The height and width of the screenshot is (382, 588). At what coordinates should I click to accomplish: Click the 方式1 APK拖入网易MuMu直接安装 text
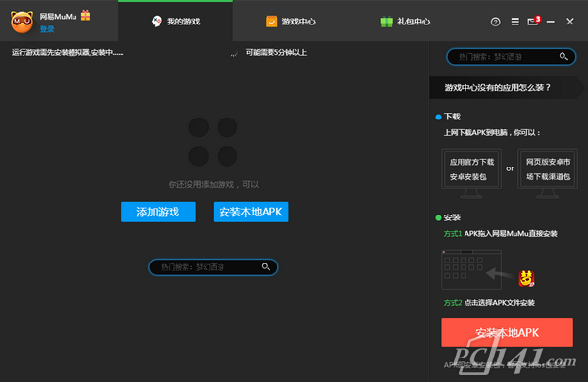point(500,234)
